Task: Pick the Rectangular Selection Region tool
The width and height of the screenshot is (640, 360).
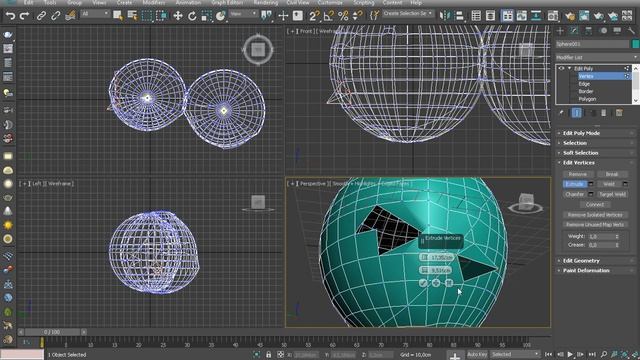Action: [147, 16]
